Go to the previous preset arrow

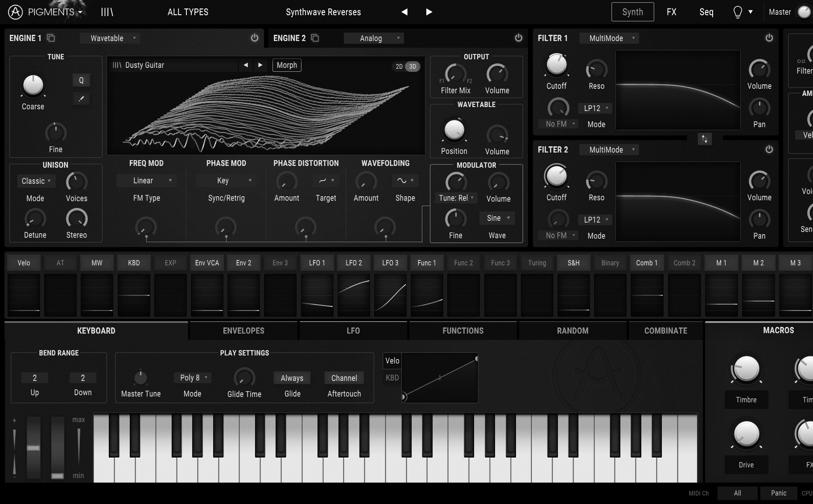[x=404, y=12]
